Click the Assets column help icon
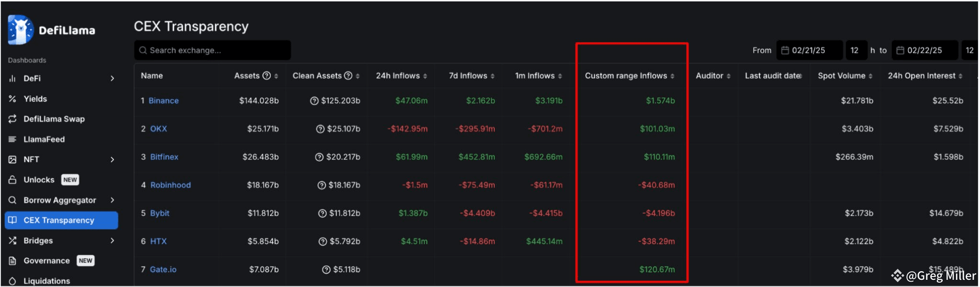The width and height of the screenshot is (980, 287). 267,76
